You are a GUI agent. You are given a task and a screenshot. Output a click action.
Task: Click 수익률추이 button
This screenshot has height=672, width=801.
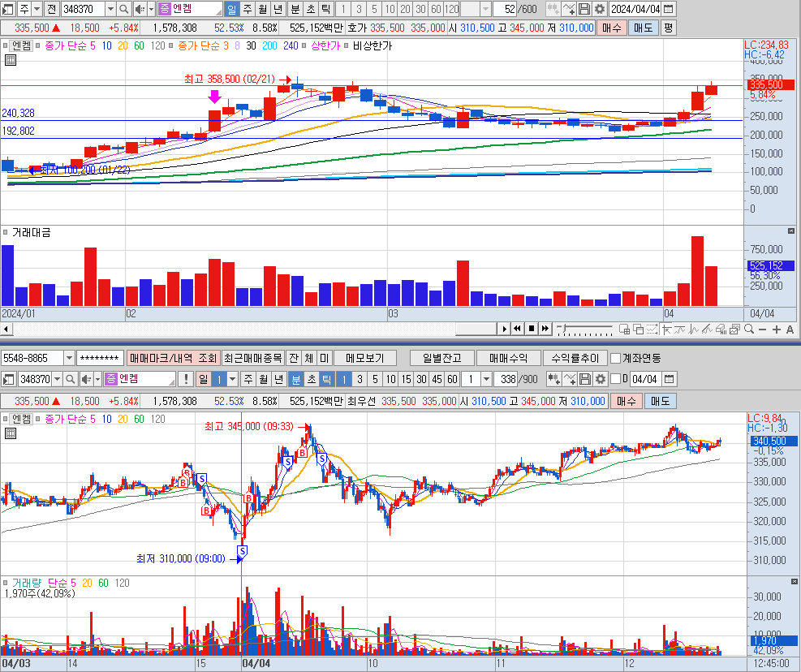(x=575, y=358)
